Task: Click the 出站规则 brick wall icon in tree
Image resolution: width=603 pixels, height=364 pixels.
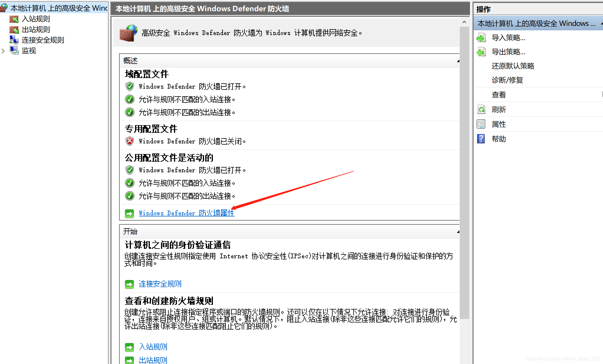Action: point(14,30)
